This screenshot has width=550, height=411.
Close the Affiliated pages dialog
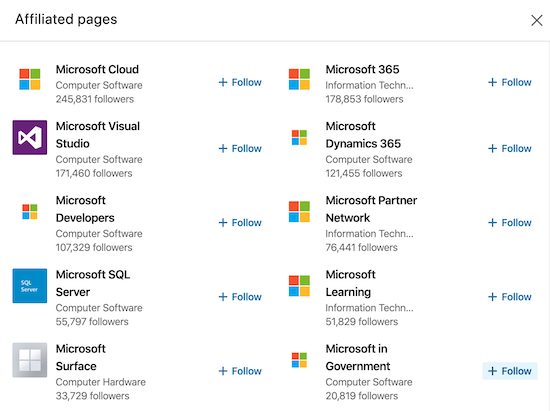point(537,20)
